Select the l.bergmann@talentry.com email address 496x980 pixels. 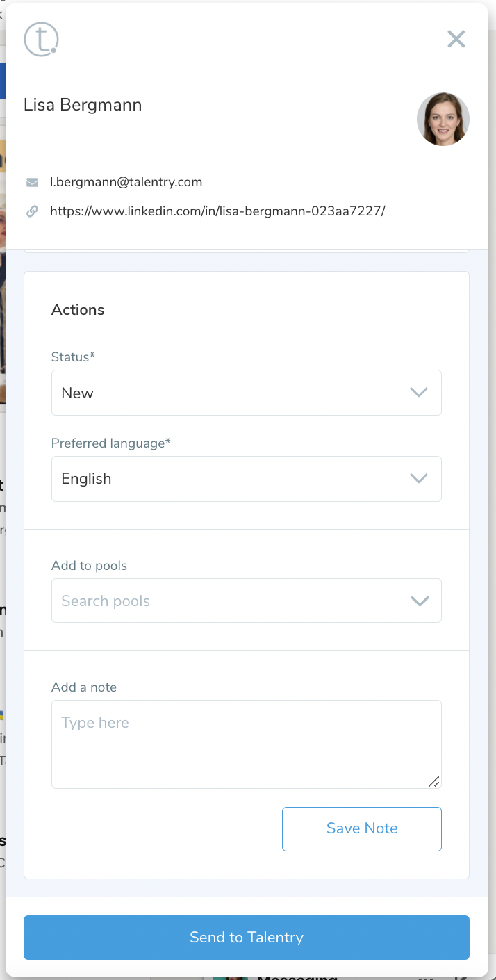pos(126,182)
